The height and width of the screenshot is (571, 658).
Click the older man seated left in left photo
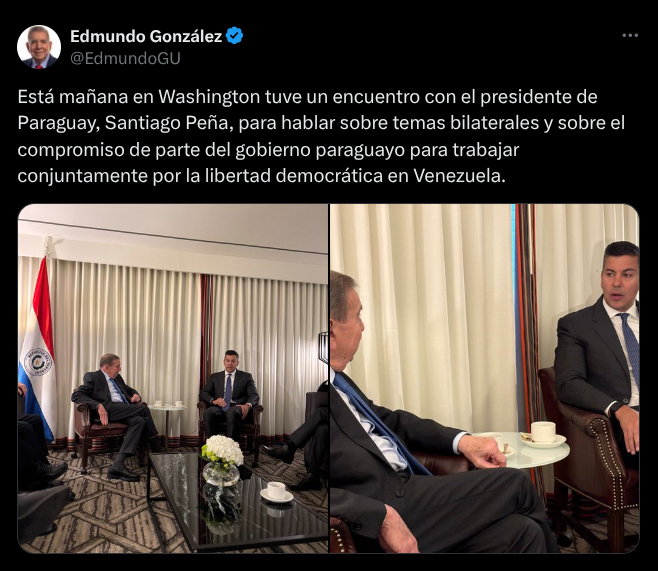113,411
